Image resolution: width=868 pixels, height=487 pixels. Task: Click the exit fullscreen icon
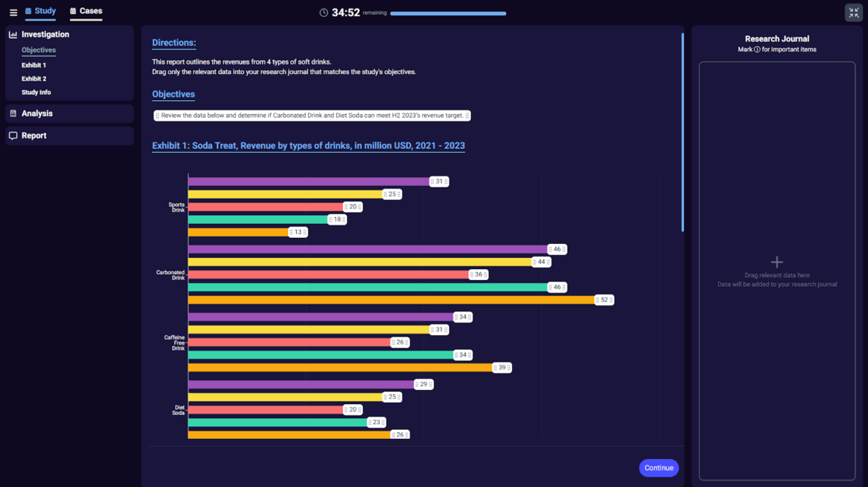(x=853, y=13)
